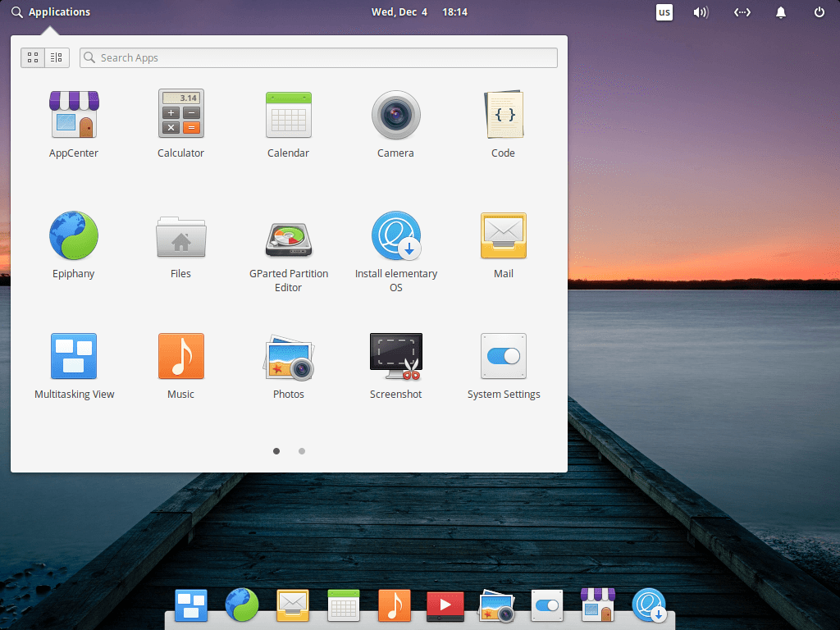
Task: Click the Applications menu in the panel
Action: 51,12
